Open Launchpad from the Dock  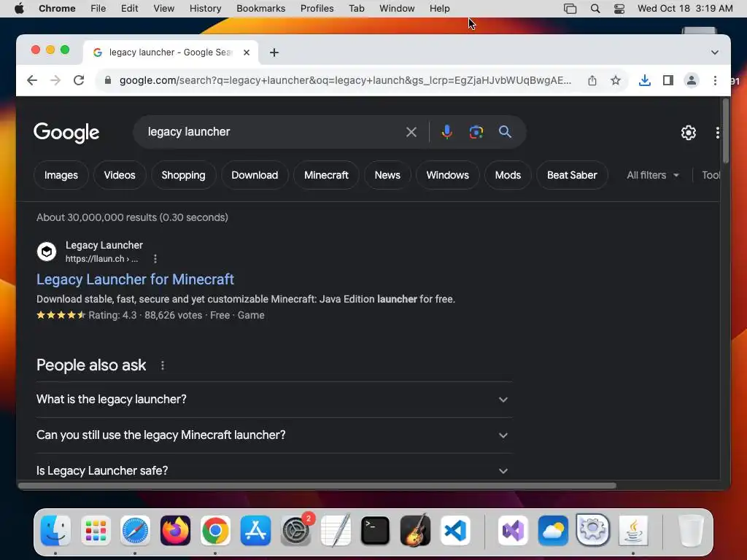coord(96,530)
